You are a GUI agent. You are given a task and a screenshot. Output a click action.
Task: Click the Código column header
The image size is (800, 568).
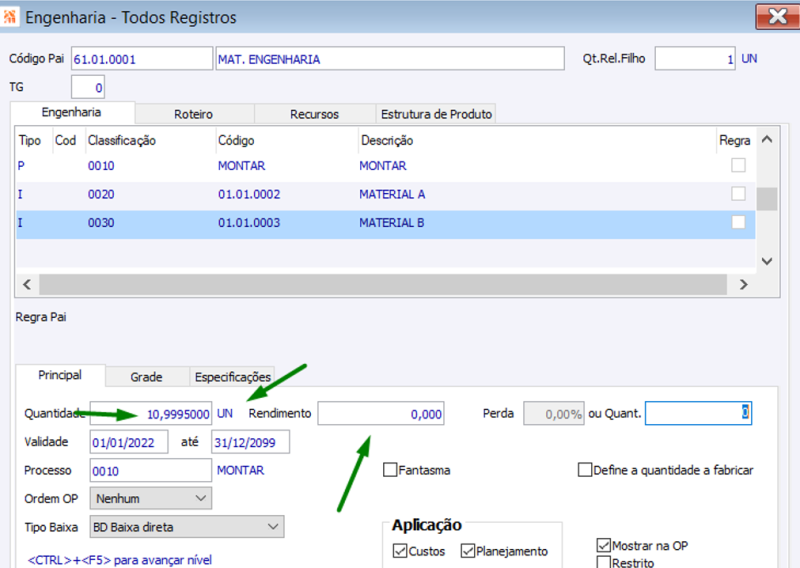pos(236,140)
